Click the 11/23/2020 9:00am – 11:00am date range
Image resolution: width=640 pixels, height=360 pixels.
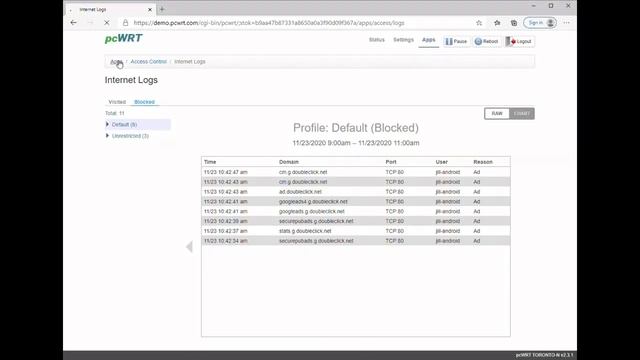click(x=356, y=143)
